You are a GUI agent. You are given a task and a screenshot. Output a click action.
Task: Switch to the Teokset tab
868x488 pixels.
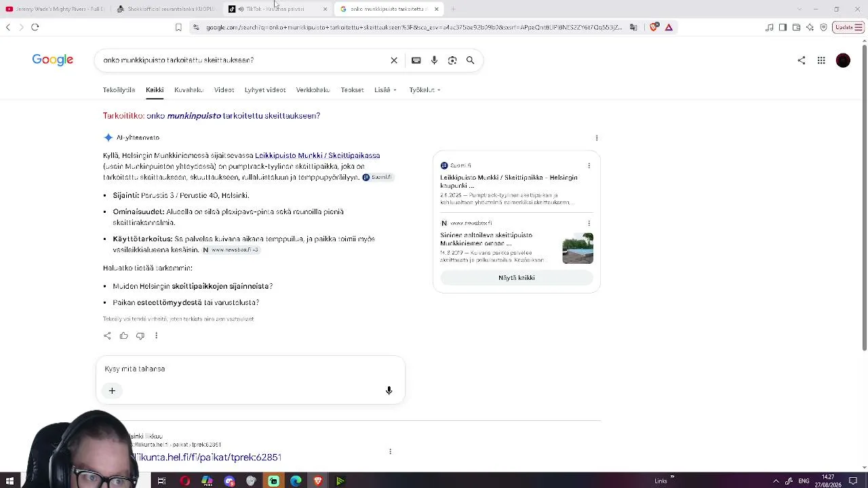point(352,89)
